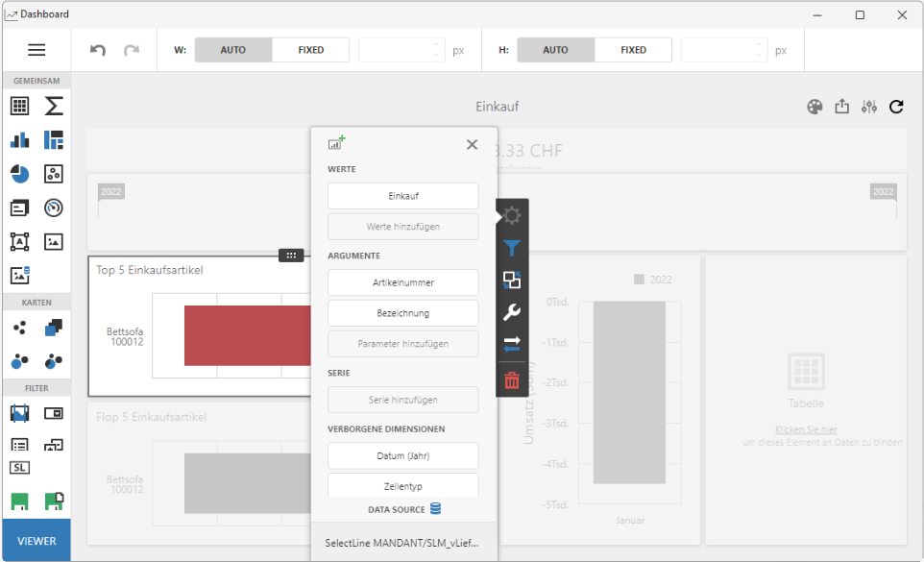Add a Choropleth Map item
The height and width of the screenshot is (562, 924).
coord(54,328)
